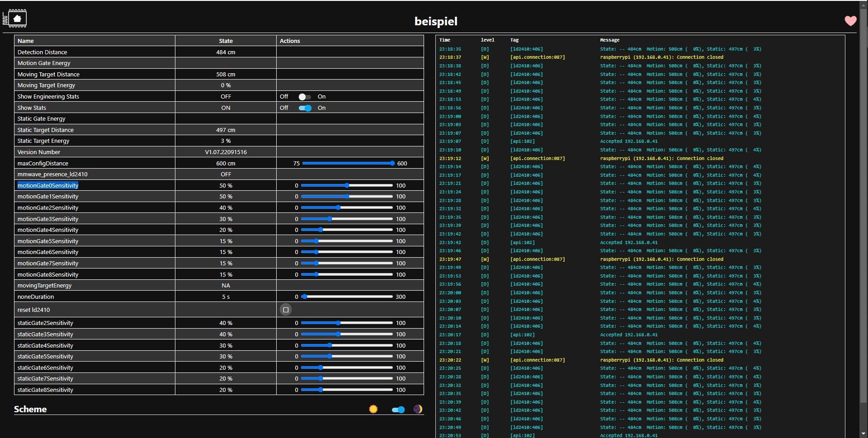Click the 23:18:37 connection closed log message
The width and height of the screenshot is (868, 438).
pyautogui.click(x=661, y=57)
